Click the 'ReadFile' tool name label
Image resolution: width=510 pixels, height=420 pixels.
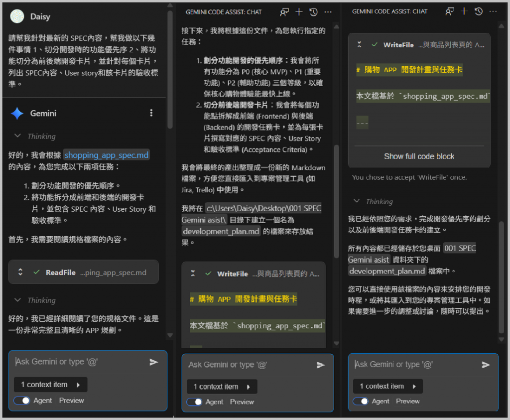coord(60,273)
